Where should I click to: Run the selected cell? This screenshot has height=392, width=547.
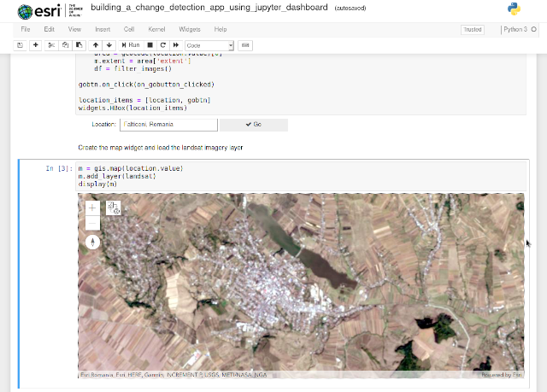pyautogui.click(x=131, y=45)
